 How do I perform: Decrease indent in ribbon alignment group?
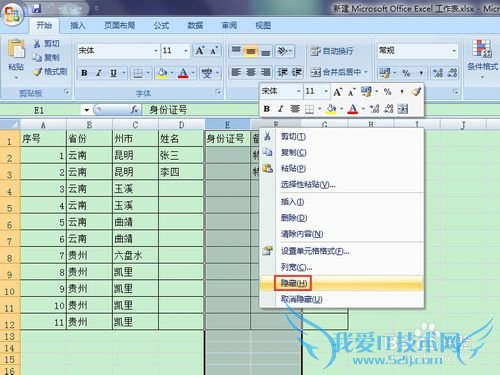click(x=282, y=72)
